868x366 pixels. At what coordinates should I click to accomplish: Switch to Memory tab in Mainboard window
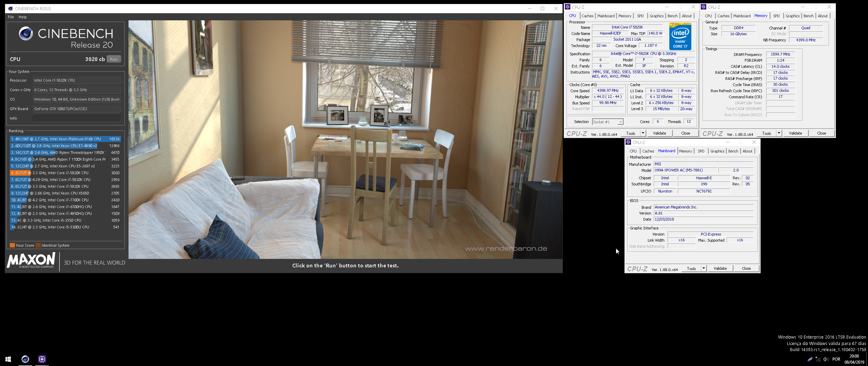pyautogui.click(x=685, y=151)
